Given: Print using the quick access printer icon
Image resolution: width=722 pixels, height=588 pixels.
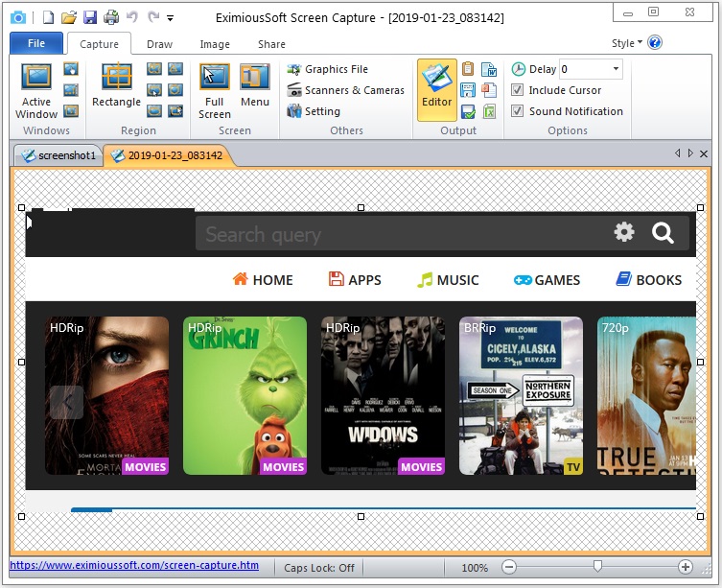Looking at the screenshot, I should pos(111,17).
